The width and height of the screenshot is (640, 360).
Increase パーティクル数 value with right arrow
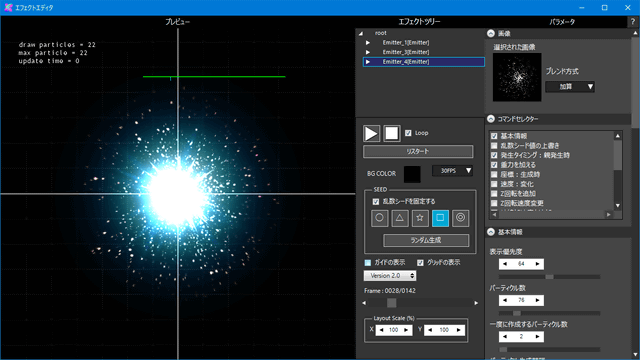538,300
